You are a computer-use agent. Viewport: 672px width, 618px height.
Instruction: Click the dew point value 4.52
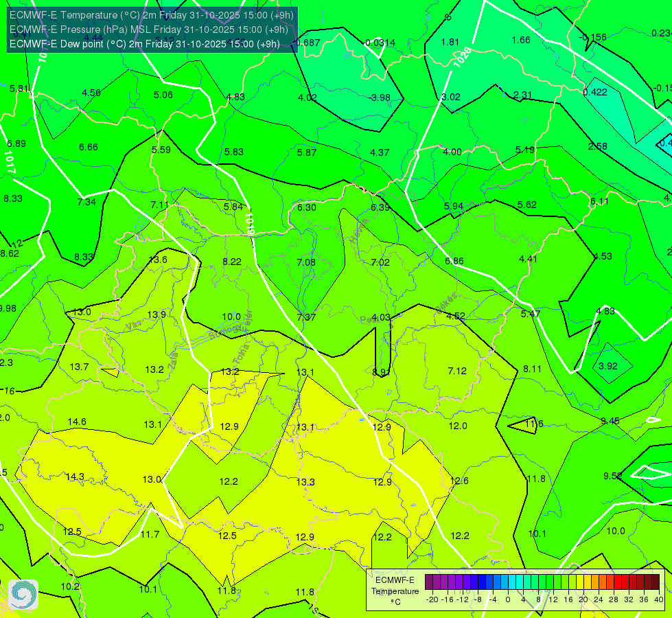[456, 316]
